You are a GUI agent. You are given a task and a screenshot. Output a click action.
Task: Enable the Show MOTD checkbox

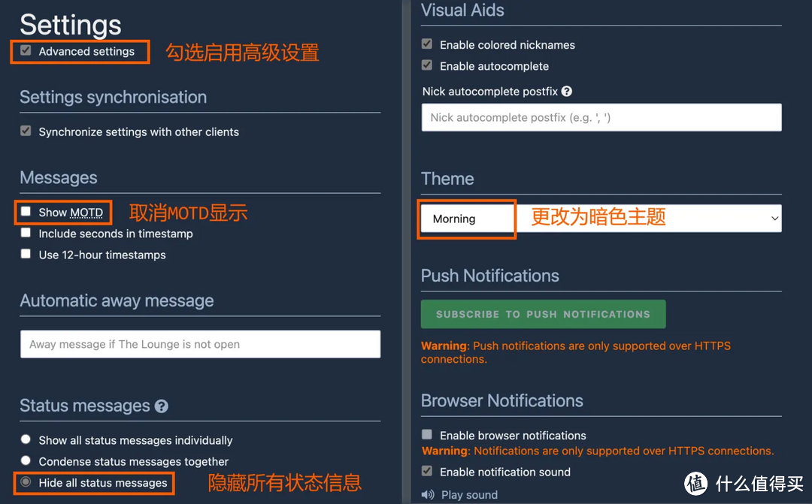pos(26,212)
